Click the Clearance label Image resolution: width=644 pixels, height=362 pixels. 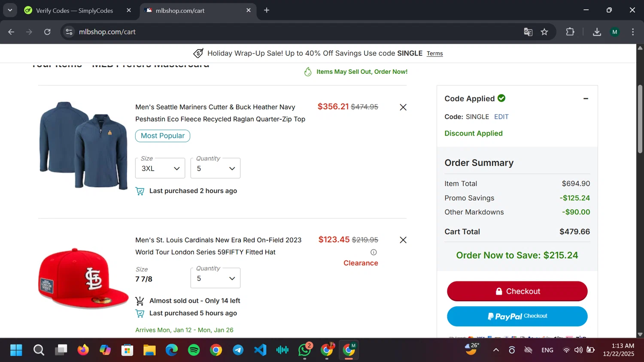tap(361, 263)
